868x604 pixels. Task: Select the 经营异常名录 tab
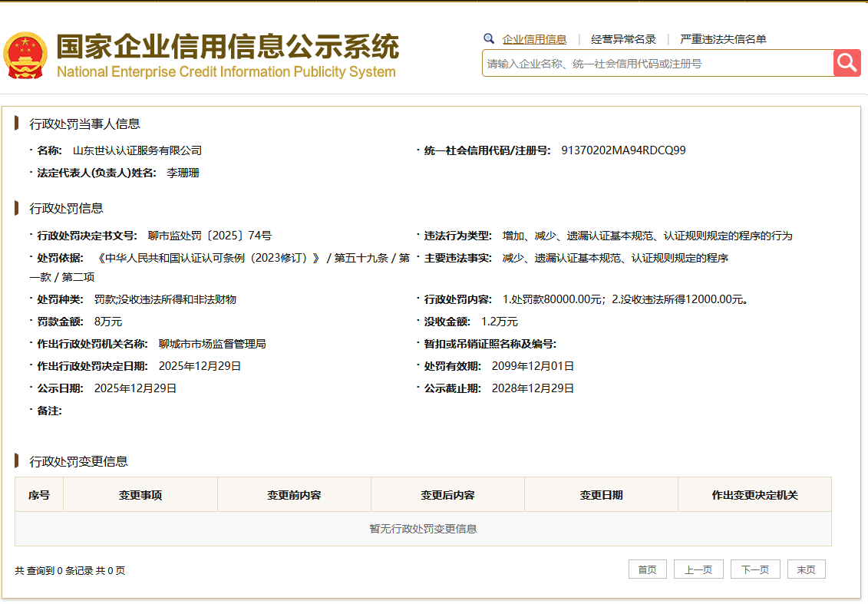pyautogui.click(x=623, y=39)
